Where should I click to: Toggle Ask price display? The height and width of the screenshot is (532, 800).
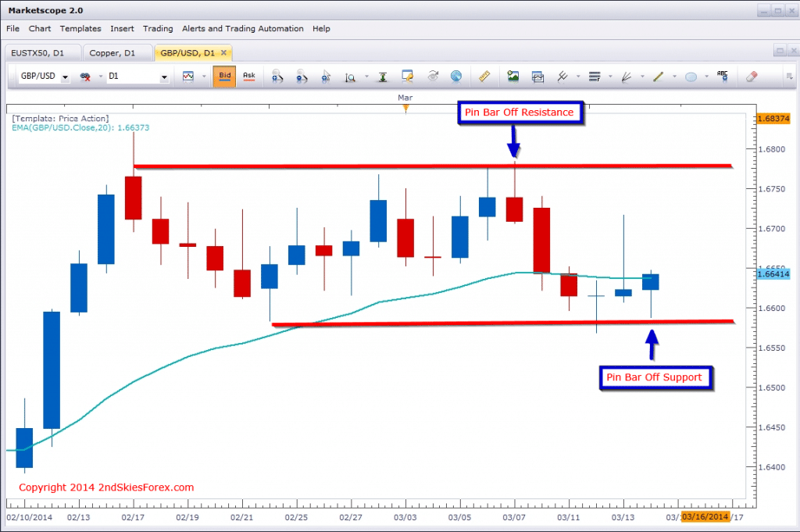[x=249, y=77]
